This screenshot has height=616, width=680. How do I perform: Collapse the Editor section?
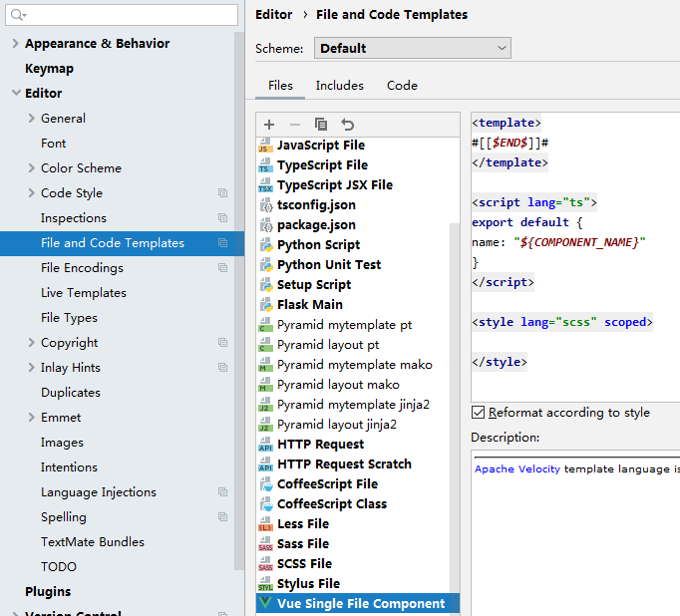coord(16,93)
